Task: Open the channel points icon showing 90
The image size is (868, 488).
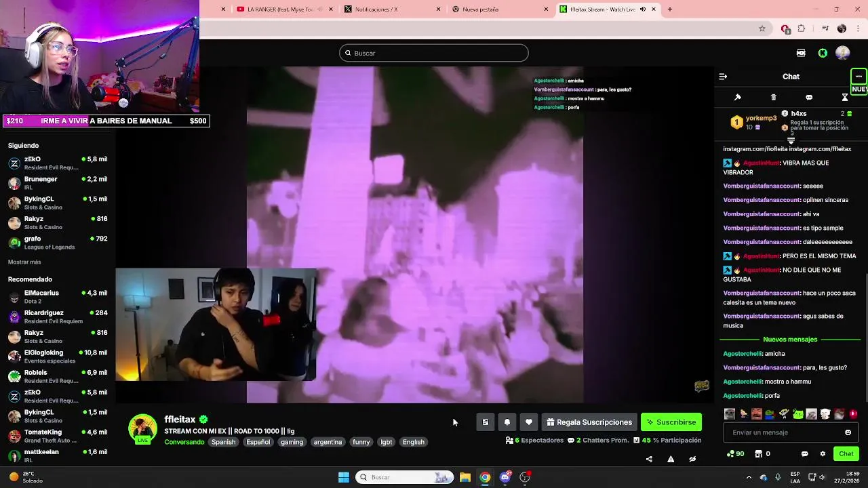Action: [x=735, y=453]
